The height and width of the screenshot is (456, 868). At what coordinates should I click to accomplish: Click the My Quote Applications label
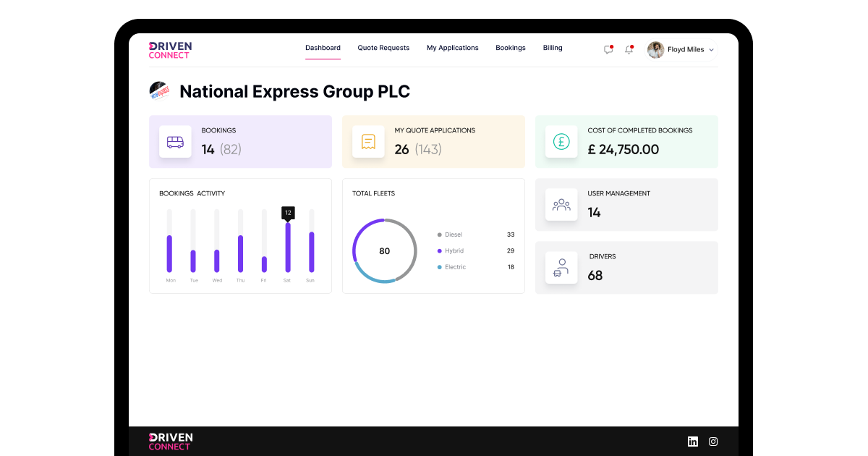click(x=435, y=130)
